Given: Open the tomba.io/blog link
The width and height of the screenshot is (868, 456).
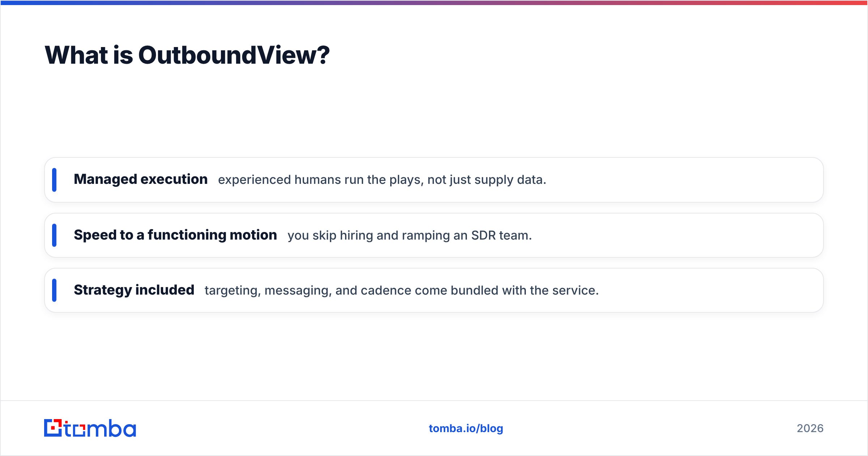Looking at the screenshot, I should 466,428.
